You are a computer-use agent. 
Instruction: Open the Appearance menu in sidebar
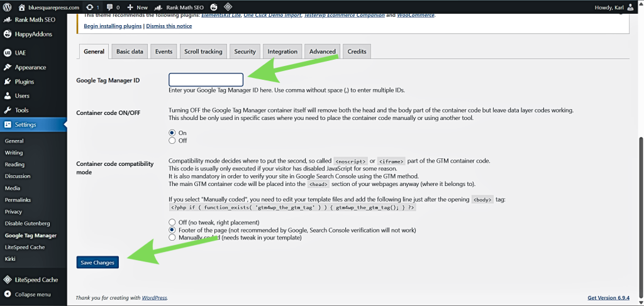click(x=30, y=67)
